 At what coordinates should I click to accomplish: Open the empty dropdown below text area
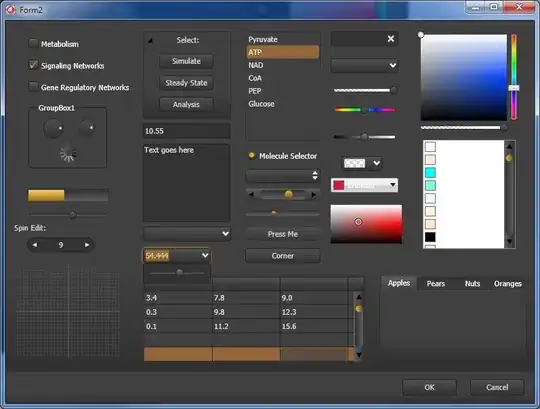pyautogui.click(x=225, y=234)
